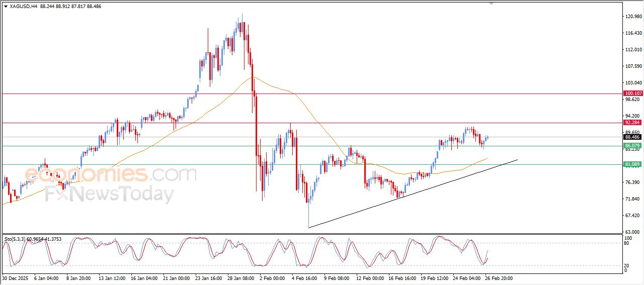Viewport: 644px width, 285px height.
Task: Click the 16 Jan 04:00 time label
Action: tap(145, 278)
